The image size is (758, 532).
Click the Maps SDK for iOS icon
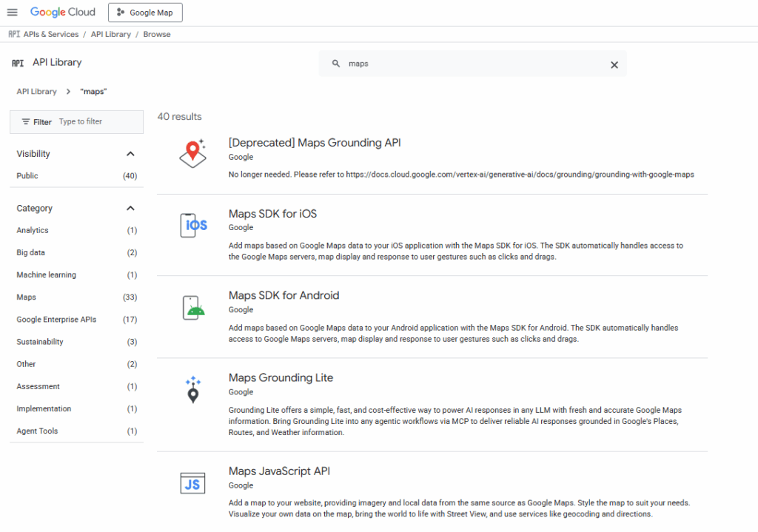tap(193, 225)
